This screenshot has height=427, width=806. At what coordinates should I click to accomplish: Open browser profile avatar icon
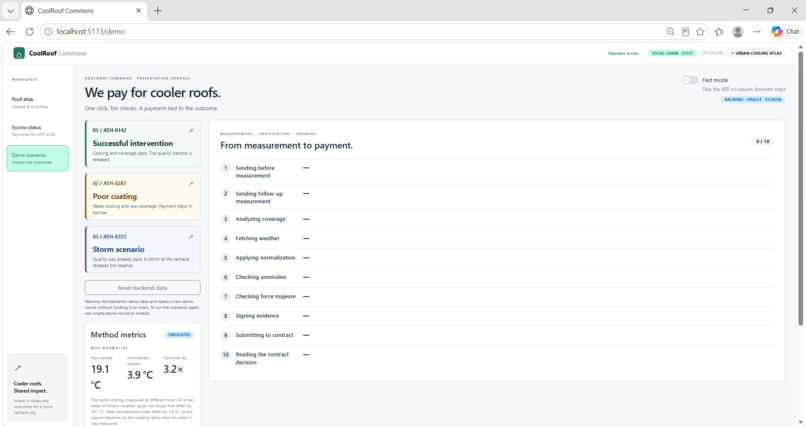click(738, 31)
